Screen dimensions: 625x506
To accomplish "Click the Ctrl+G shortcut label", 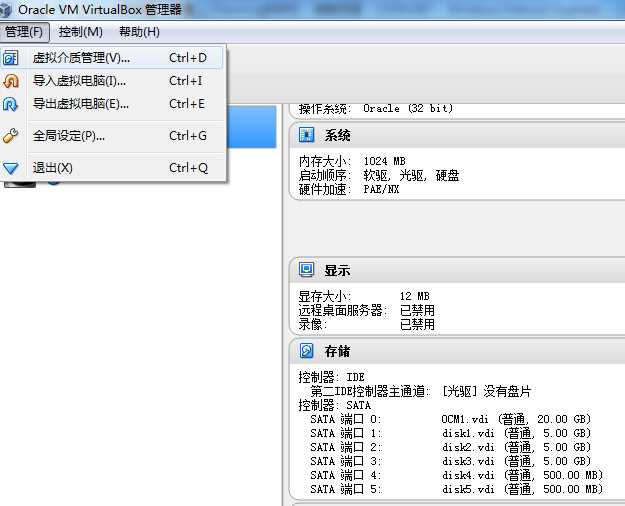I will pos(188,136).
